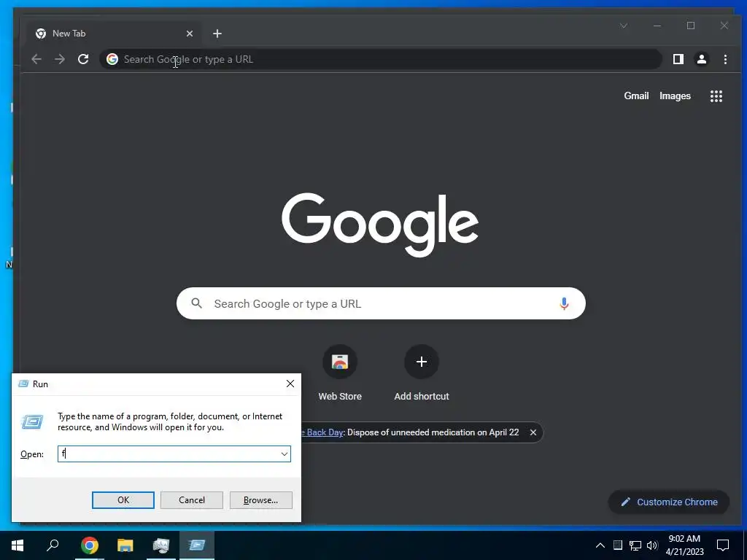Open the volume control in tray
This screenshot has height=560, width=747.
coord(652,545)
